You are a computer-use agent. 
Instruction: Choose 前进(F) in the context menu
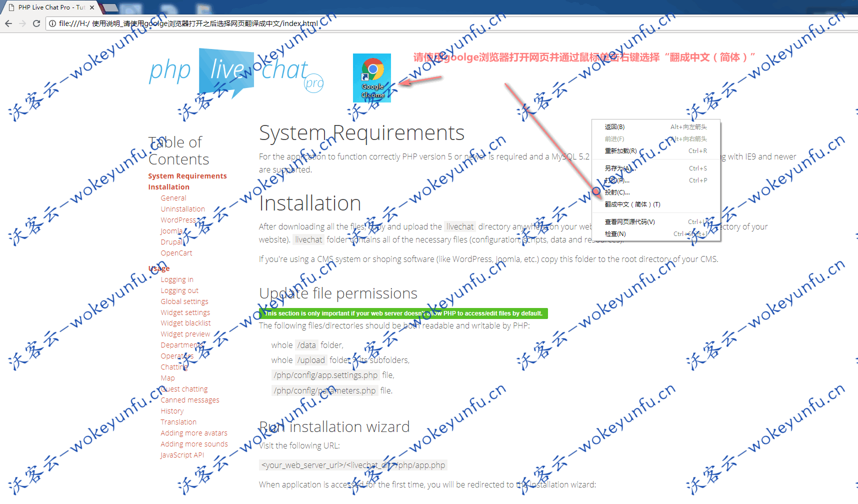[655, 139]
